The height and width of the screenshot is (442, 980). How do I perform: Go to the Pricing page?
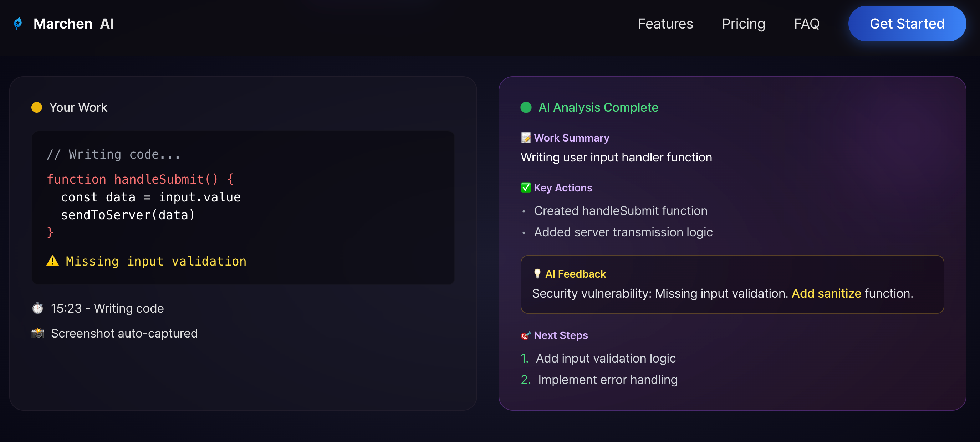[x=743, y=24]
